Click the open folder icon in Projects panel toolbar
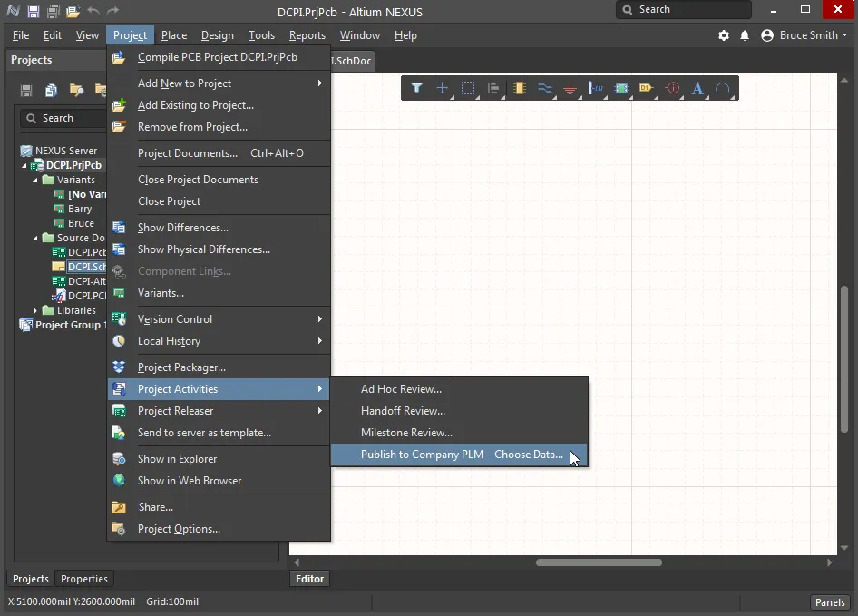Screen dimensions: 858x616 (76, 91)
